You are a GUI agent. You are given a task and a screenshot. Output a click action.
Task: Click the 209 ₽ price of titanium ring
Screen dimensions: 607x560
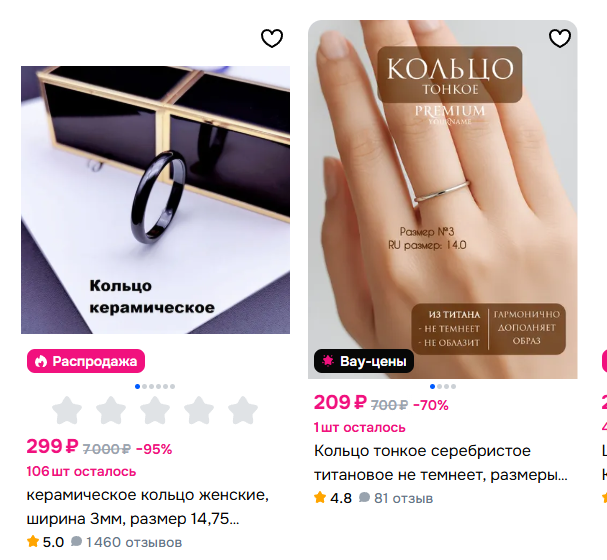click(x=340, y=402)
